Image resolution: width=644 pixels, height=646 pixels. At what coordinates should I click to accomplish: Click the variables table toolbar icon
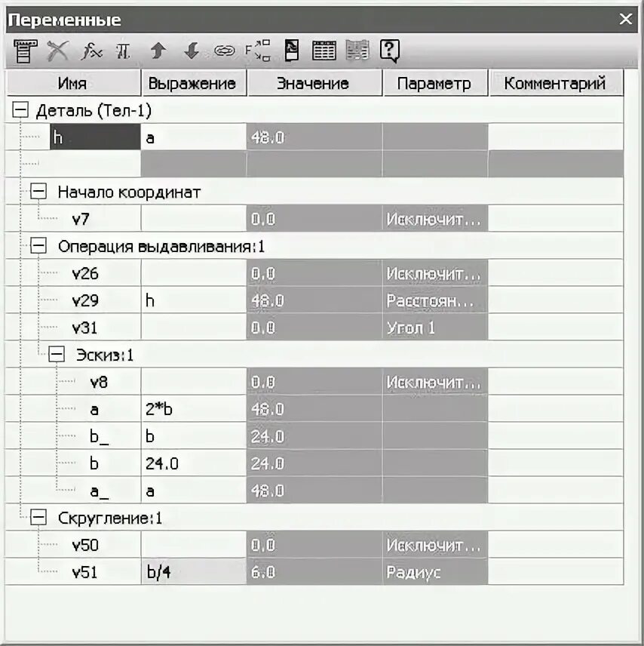324,51
